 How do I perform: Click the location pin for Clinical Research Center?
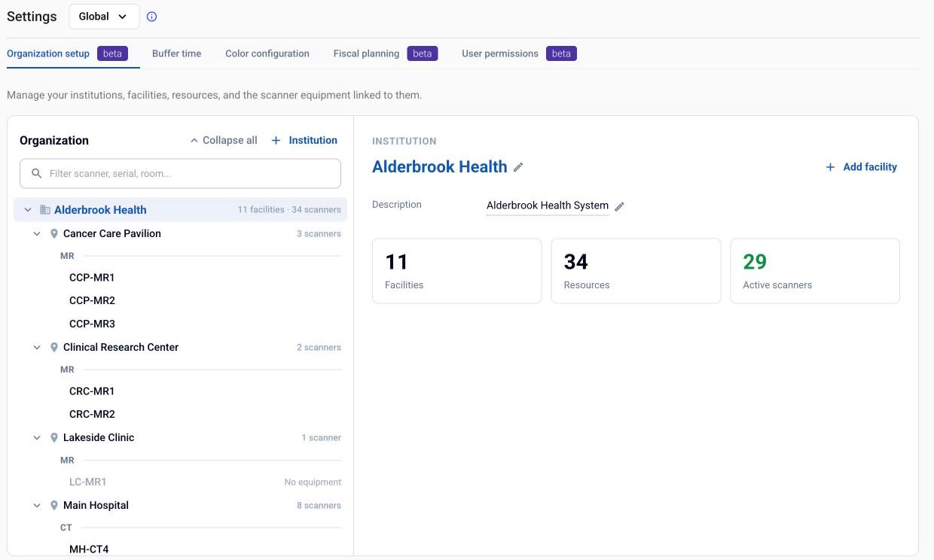tap(54, 347)
